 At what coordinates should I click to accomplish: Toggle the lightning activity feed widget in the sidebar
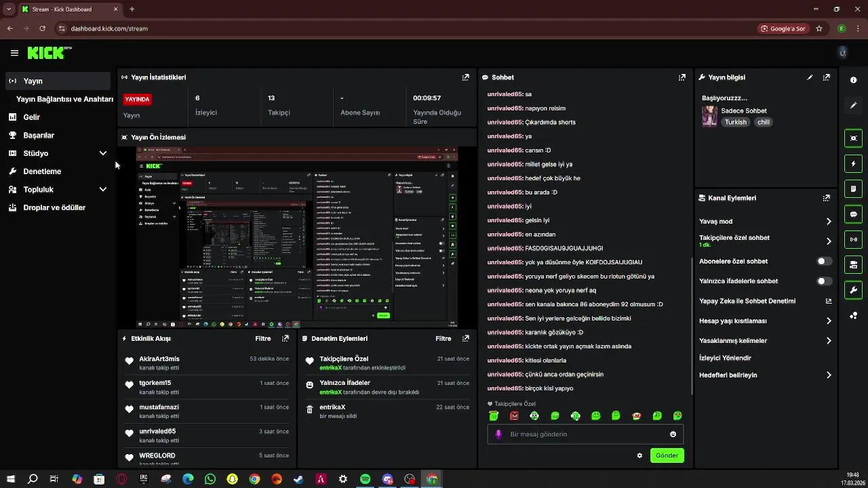(x=853, y=163)
